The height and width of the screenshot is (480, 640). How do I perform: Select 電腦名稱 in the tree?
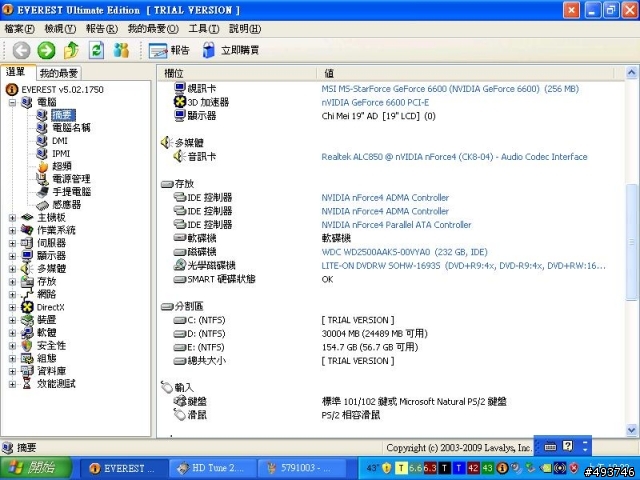pos(71,128)
